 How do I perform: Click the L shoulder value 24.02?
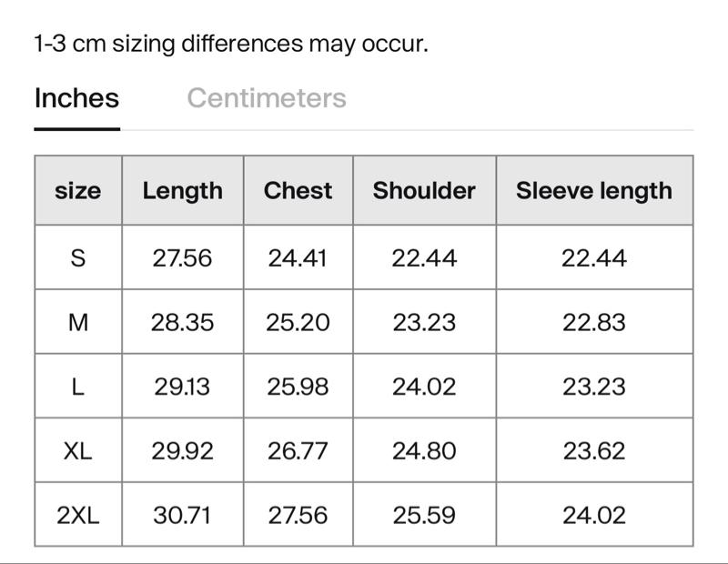[424, 387]
